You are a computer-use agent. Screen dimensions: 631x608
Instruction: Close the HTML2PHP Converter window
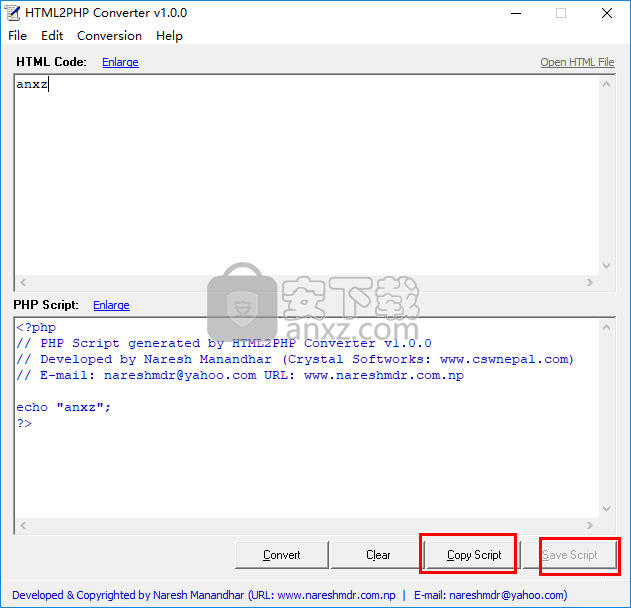coord(607,13)
